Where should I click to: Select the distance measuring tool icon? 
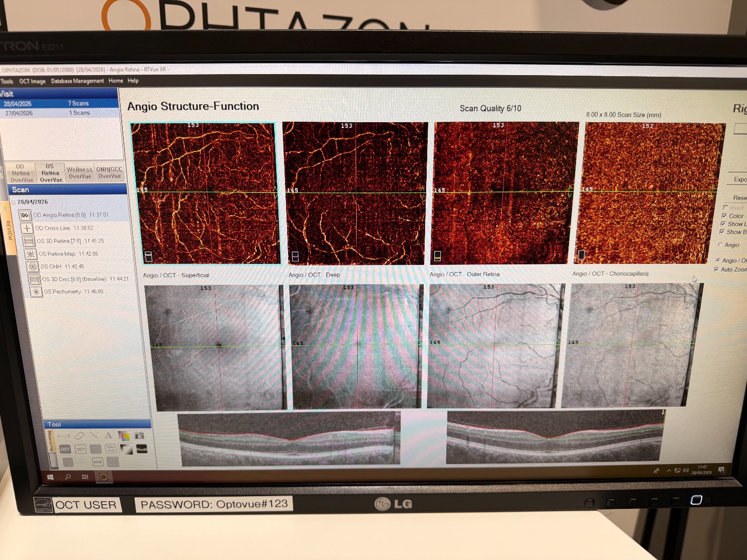point(64,436)
